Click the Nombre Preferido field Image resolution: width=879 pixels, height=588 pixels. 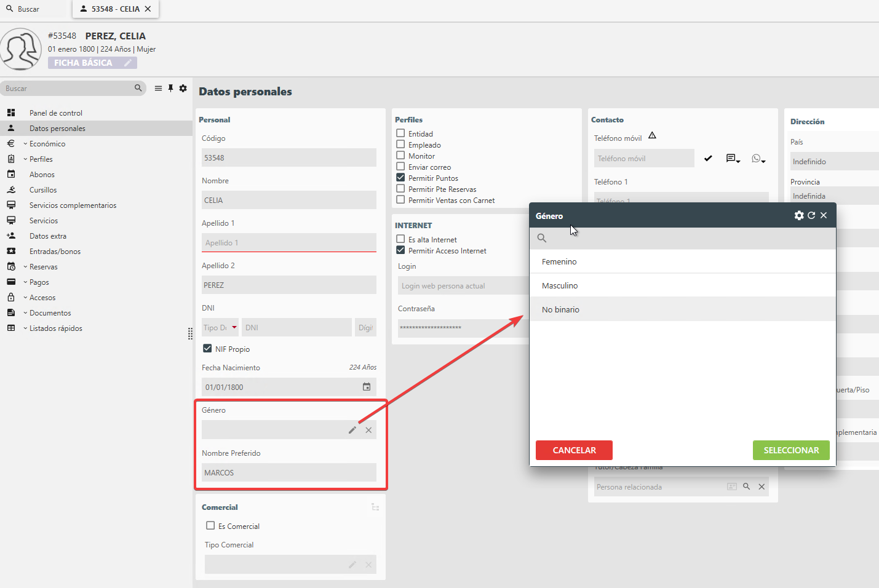tap(289, 472)
